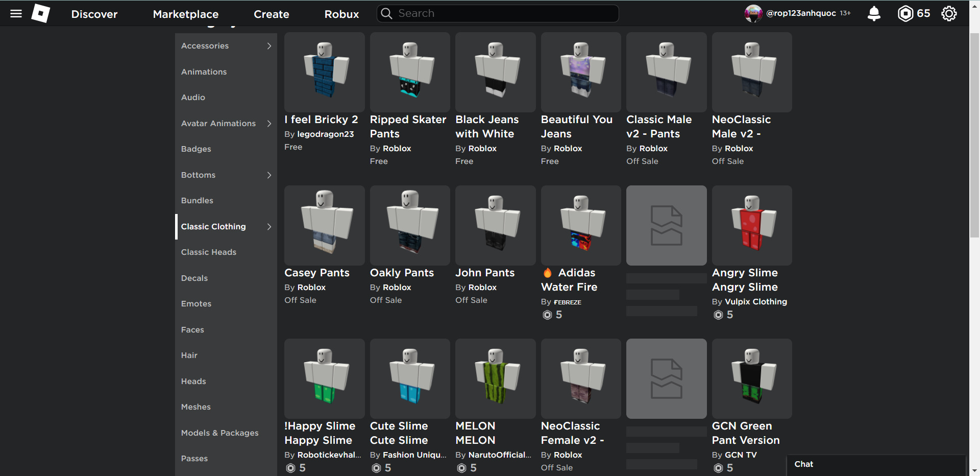
Task: Open creator legodragon23's profile link
Action: pos(326,134)
